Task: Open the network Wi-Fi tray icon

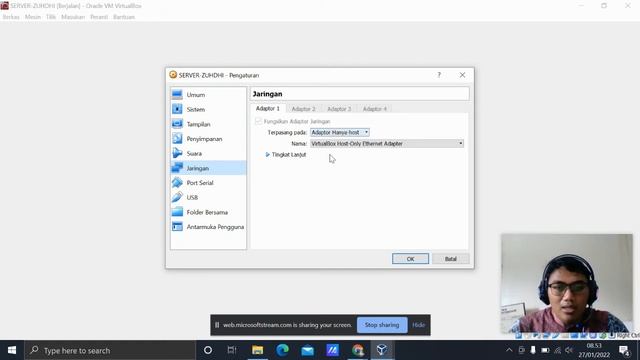Action: click(x=557, y=350)
